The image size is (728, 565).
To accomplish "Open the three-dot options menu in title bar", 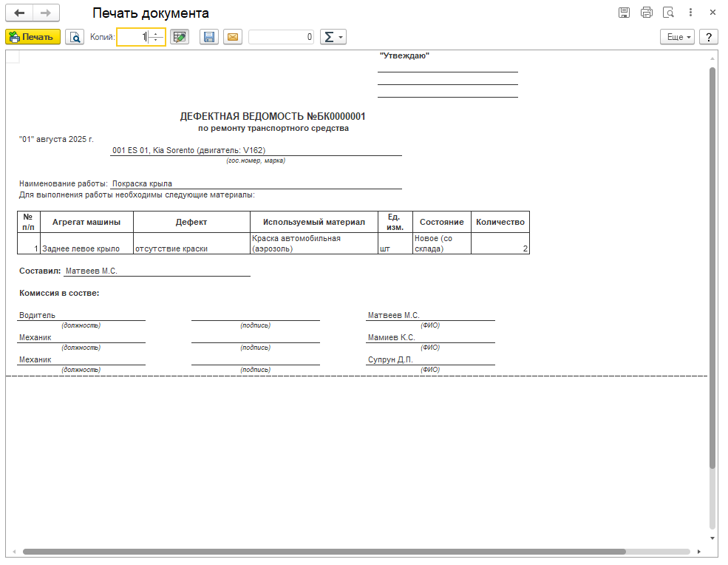I will pos(691,13).
